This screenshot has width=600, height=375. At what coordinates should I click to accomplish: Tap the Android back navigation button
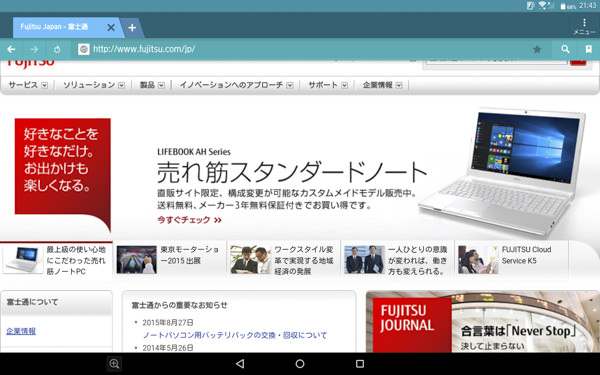(x=240, y=364)
